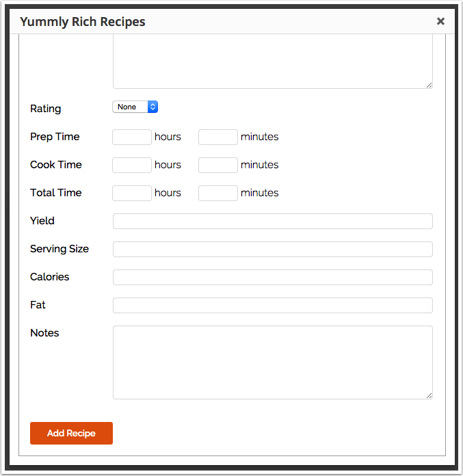The width and height of the screenshot is (463, 476).
Task: Close the Yummly Rich Recipes dialog
Action: [x=440, y=21]
